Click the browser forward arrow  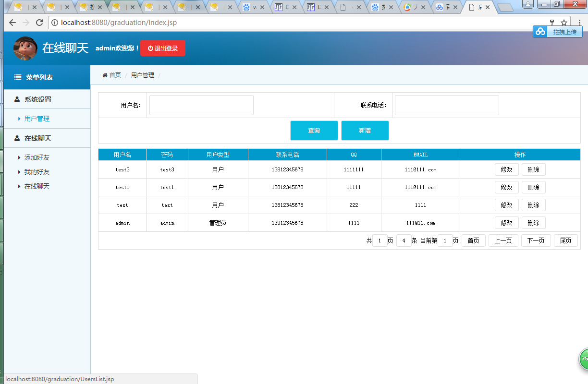click(x=26, y=23)
